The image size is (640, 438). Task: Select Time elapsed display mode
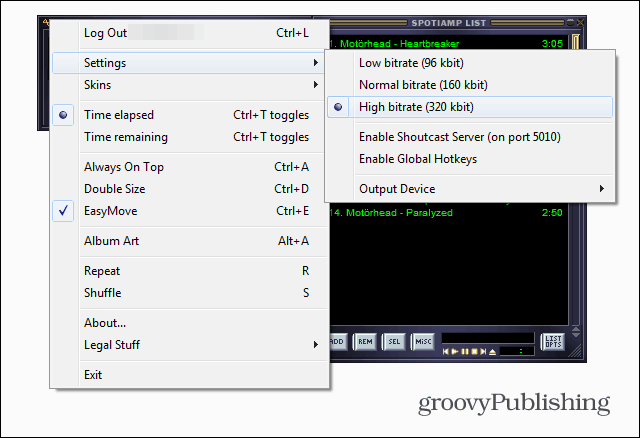pos(189,115)
